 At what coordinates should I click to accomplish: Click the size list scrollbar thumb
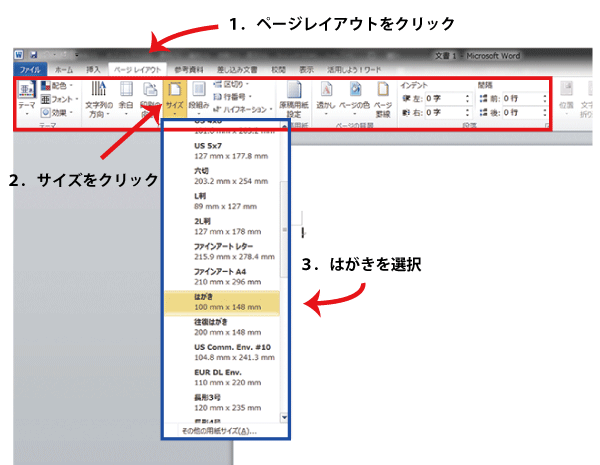[284, 229]
